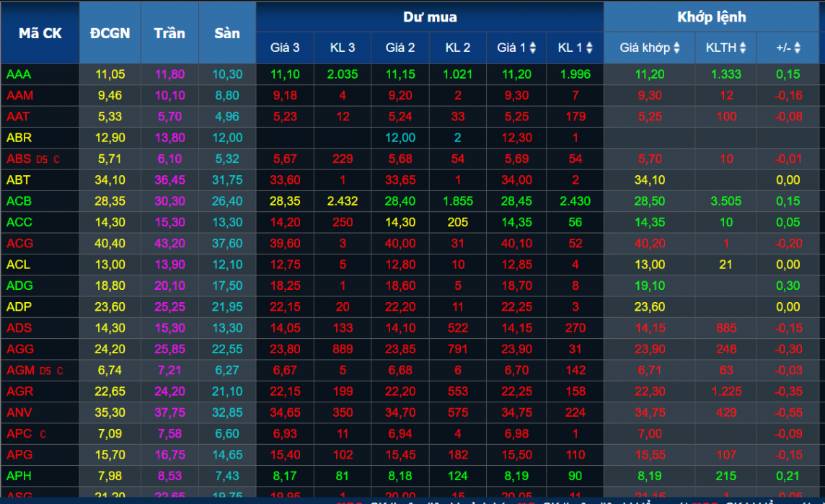Click ACB matched price 28,50

coord(649,201)
